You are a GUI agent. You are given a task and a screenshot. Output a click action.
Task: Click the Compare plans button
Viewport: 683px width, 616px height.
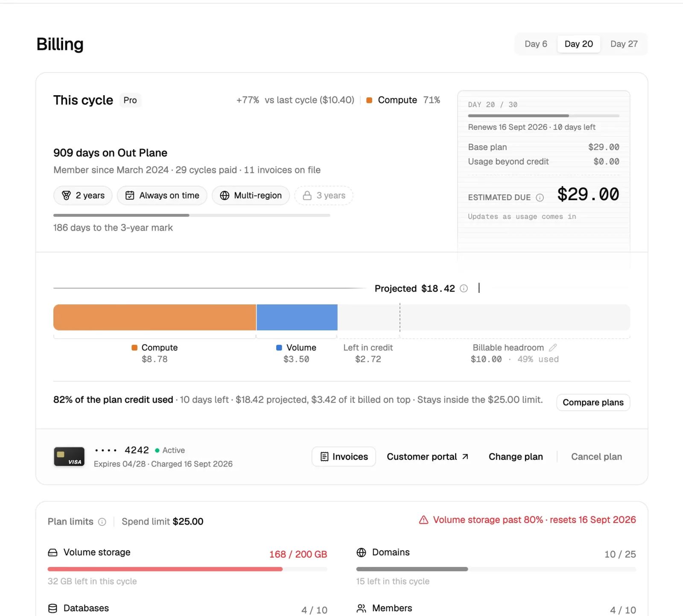click(x=593, y=403)
